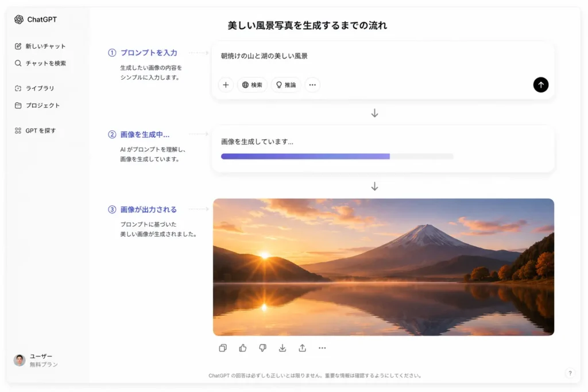The height and width of the screenshot is (392, 588).
Task: Click the disclaimer text at the bottom
Action: tap(315, 375)
